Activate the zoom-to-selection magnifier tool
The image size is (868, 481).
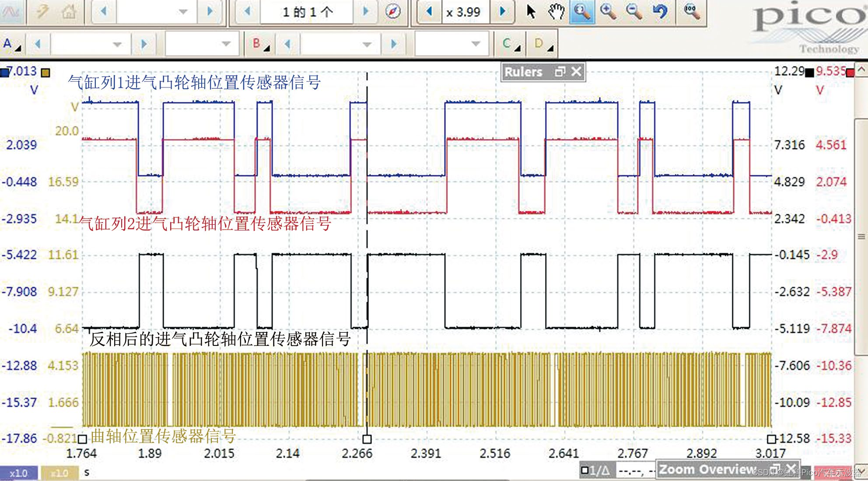coord(582,12)
